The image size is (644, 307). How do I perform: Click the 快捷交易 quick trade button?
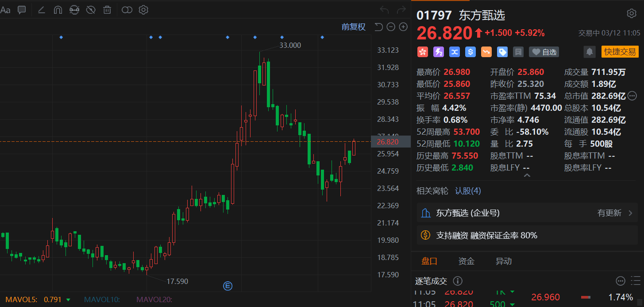click(x=620, y=52)
